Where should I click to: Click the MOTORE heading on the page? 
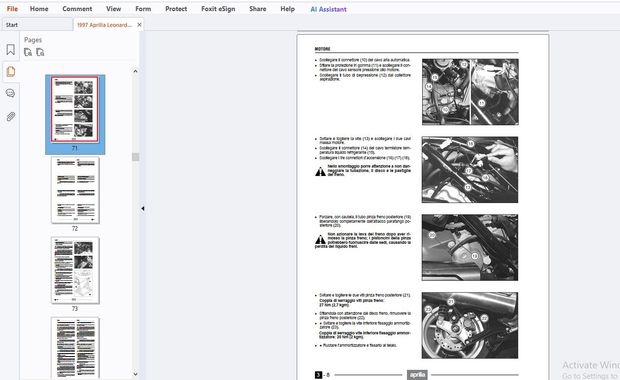click(x=322, y=49)
